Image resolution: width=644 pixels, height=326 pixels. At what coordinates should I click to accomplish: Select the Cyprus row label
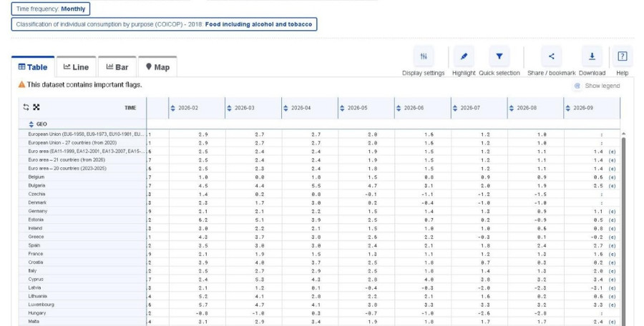(x=36, y=280)
